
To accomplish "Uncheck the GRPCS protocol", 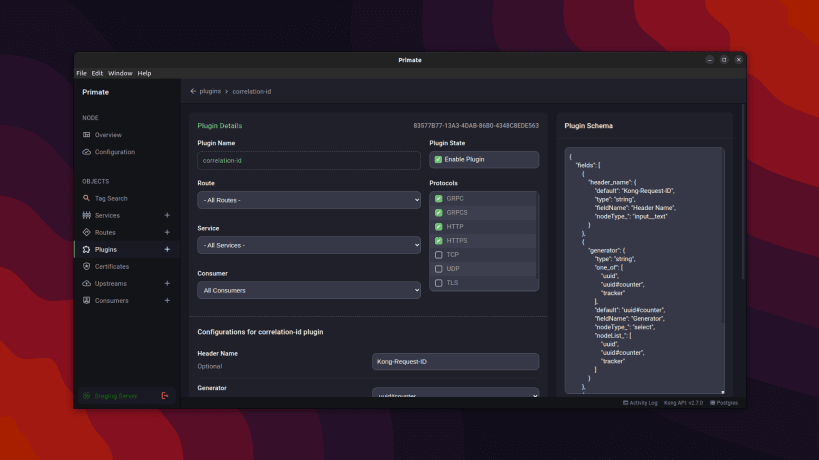I will (439, 213).
